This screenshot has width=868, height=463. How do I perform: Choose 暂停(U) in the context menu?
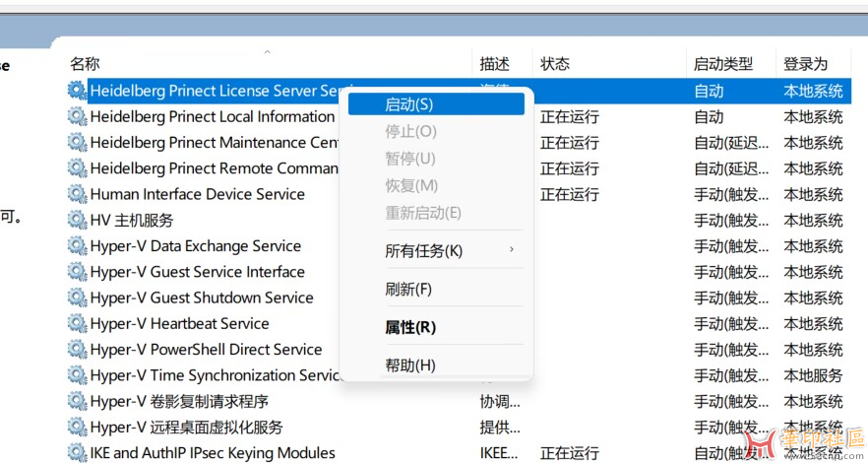[436, 159]
